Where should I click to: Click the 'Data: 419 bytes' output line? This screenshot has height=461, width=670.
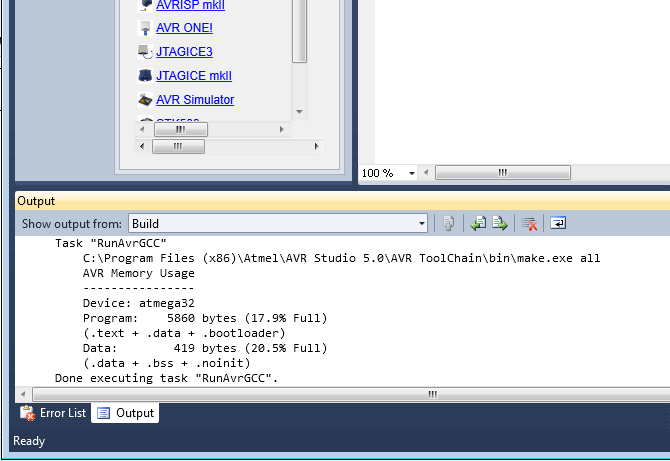[x=205, y=348]
